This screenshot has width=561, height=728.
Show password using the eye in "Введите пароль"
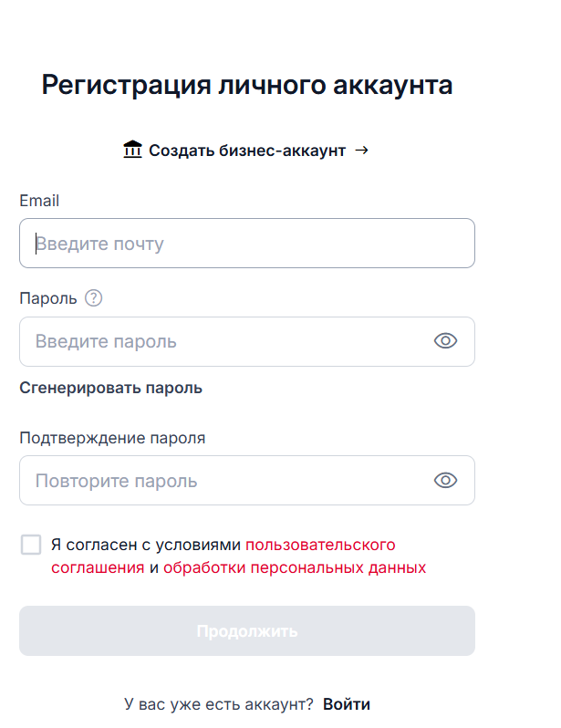pos(445,341)
